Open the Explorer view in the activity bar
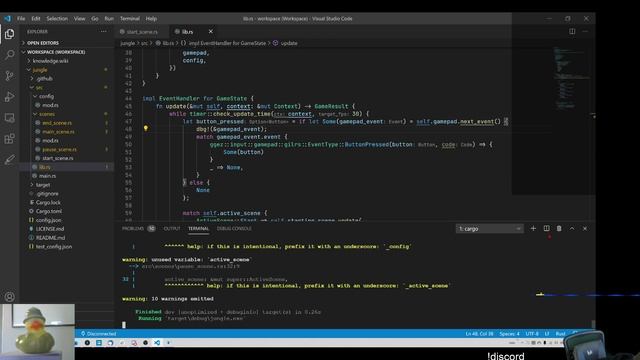Screen dimensions: 640x360 point(9,34)
